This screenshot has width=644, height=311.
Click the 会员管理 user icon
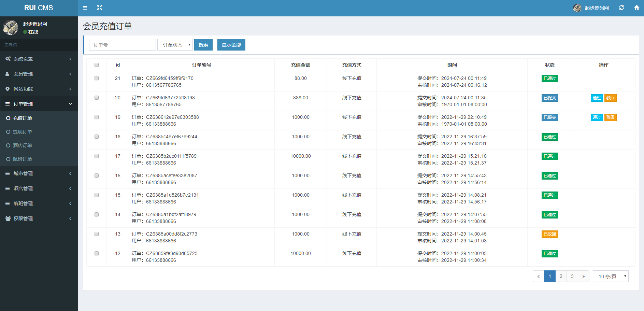pyautogui.click(x=8, y=74)
